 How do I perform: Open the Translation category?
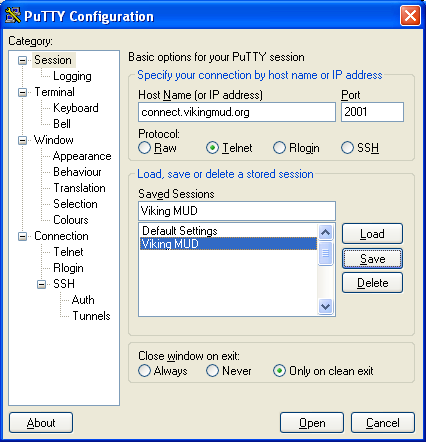click(x=79, y=188)
